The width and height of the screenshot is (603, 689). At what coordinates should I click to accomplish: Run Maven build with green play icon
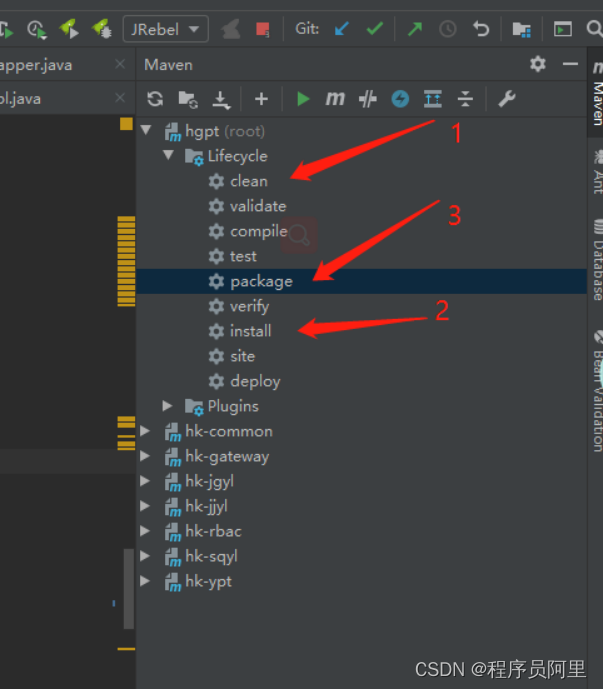[303, 99]
